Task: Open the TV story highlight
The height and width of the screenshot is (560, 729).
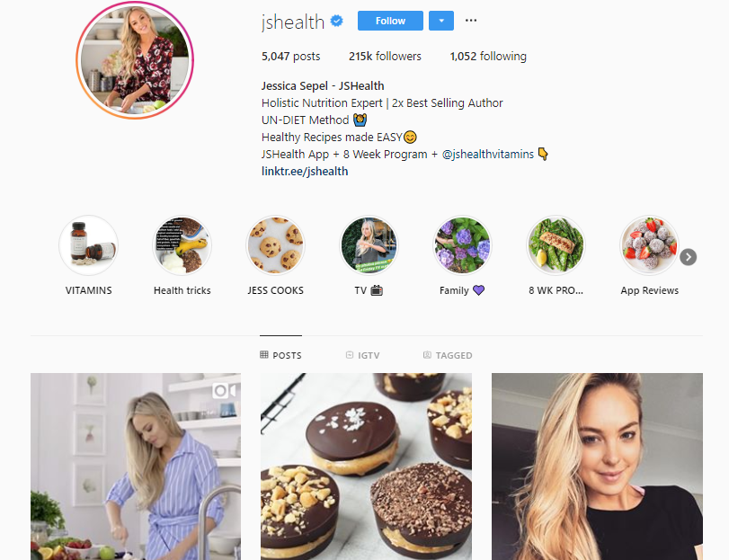Action: pyautogui.click(x=369, y=244)
